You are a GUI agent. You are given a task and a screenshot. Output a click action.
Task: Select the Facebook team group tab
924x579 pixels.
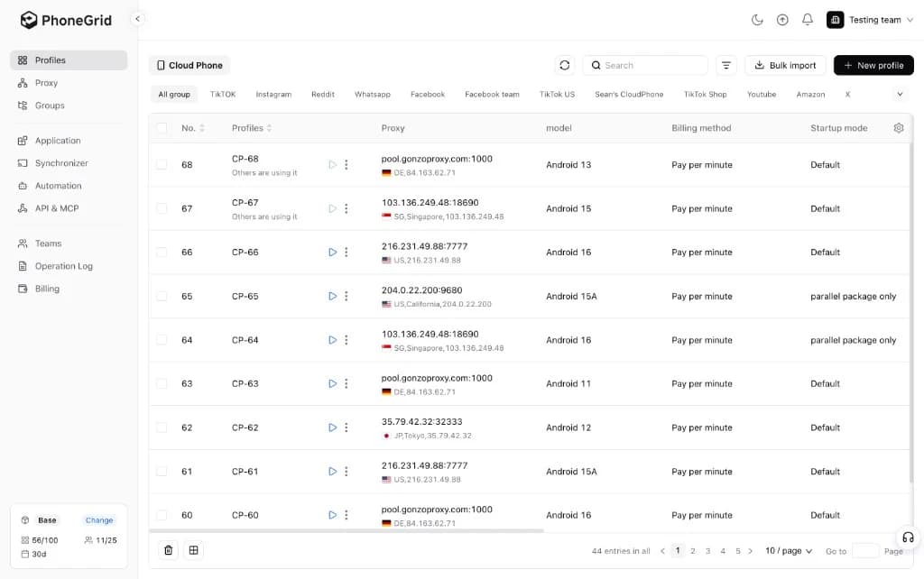tap(492, 93)
